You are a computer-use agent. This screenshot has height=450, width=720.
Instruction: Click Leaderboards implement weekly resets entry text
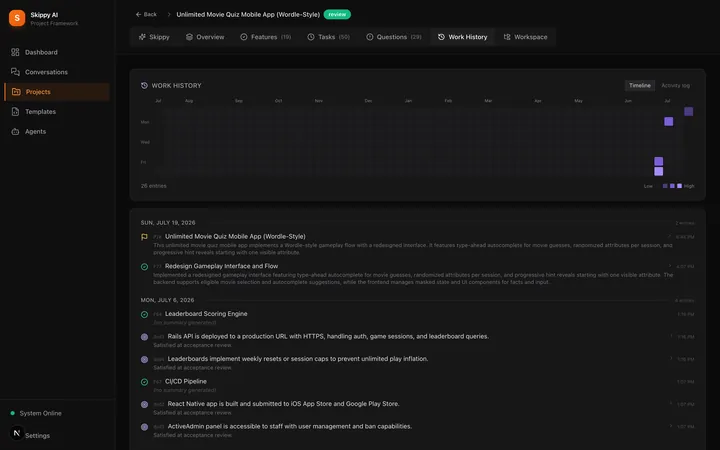298,359
